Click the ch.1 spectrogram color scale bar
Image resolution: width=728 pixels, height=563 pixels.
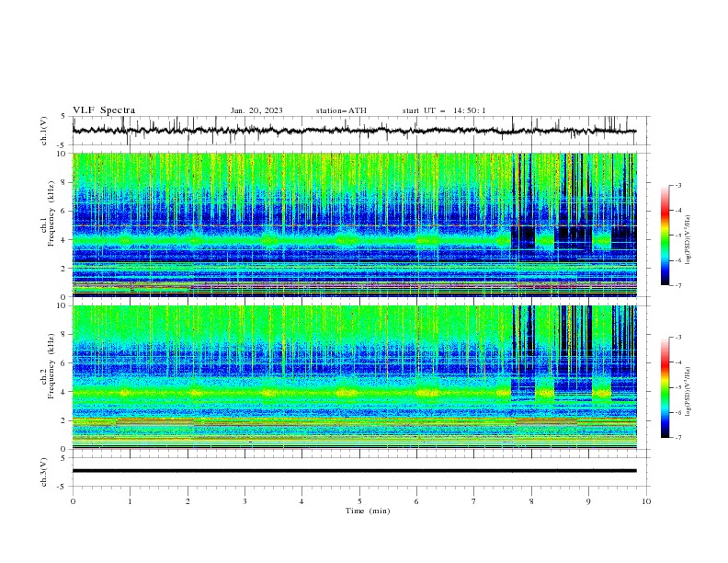[x=665, y=236]
